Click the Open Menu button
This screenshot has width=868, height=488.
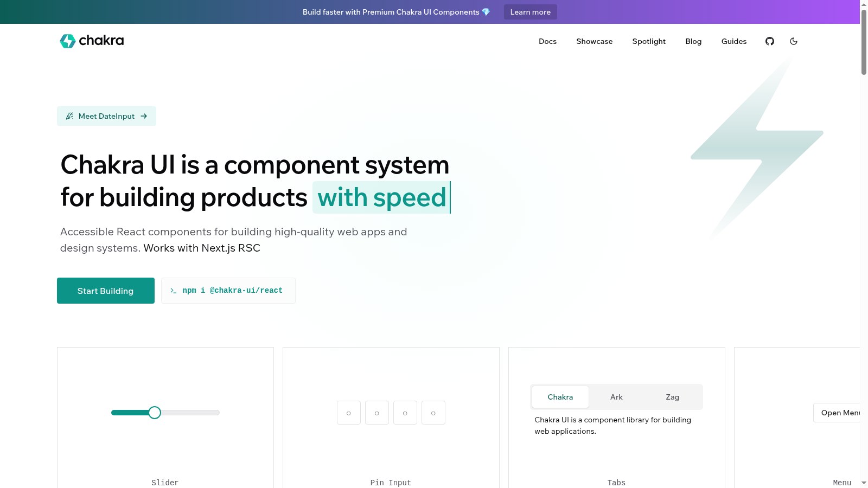click(837, 413)
